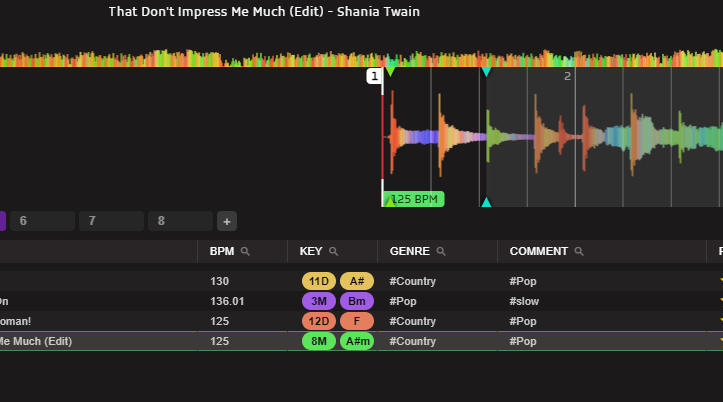The width and height of the screenshot is (723, 402).
Task: Open tab 8
Action: tap(179, 221)
